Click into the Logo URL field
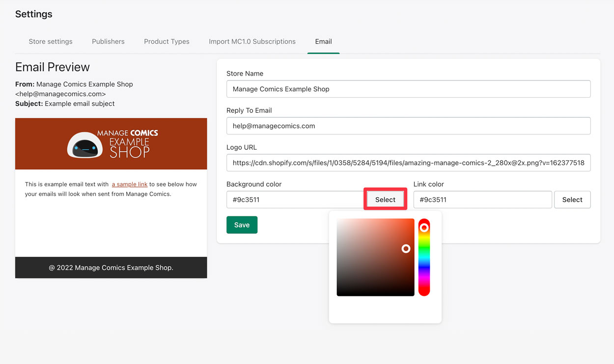614x364 pixels. pos(408,163)
